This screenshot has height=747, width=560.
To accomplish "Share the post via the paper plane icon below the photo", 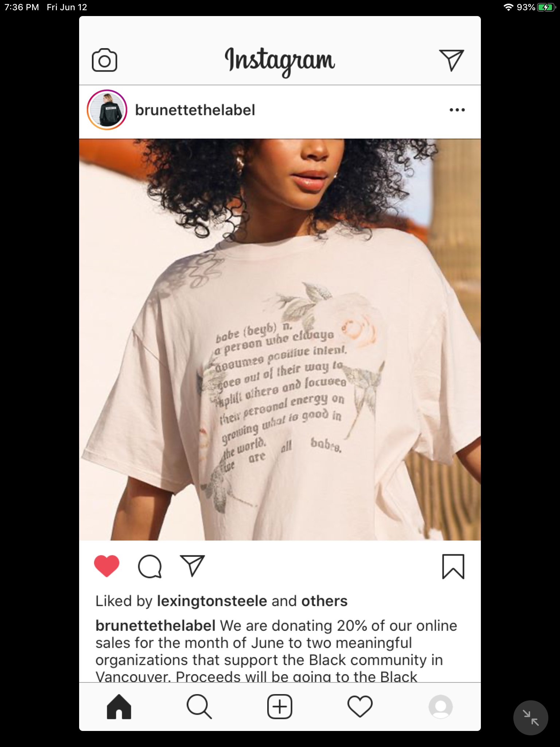I will click(192, 566).
